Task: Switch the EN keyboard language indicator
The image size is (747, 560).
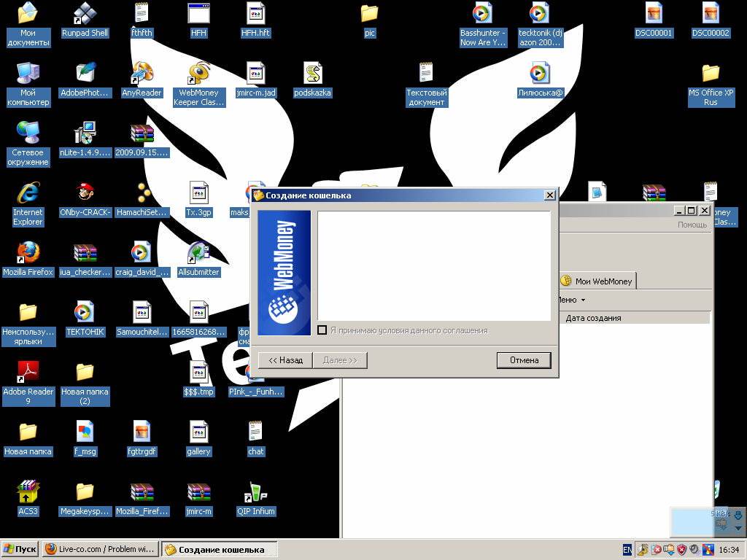Action: click(x=627, y=549)
